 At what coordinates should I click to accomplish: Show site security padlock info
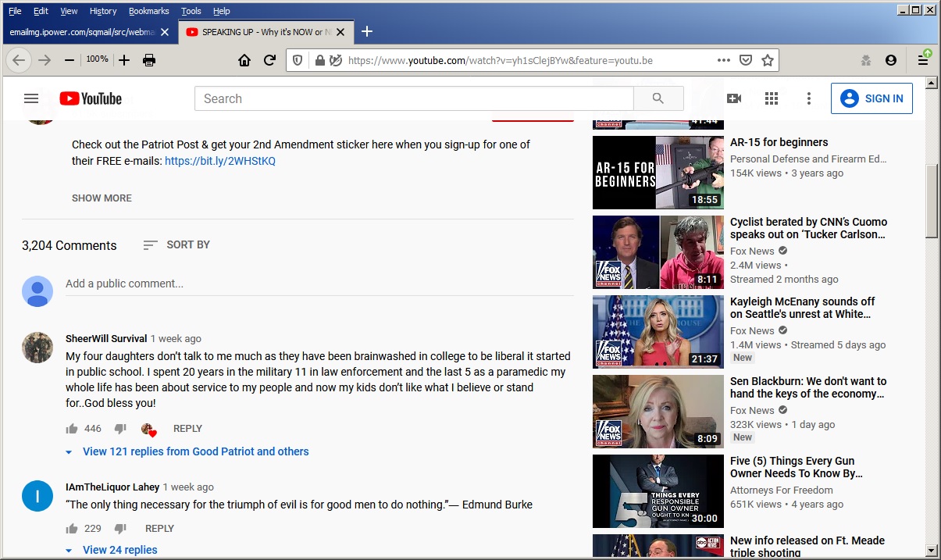coord(319,60)
